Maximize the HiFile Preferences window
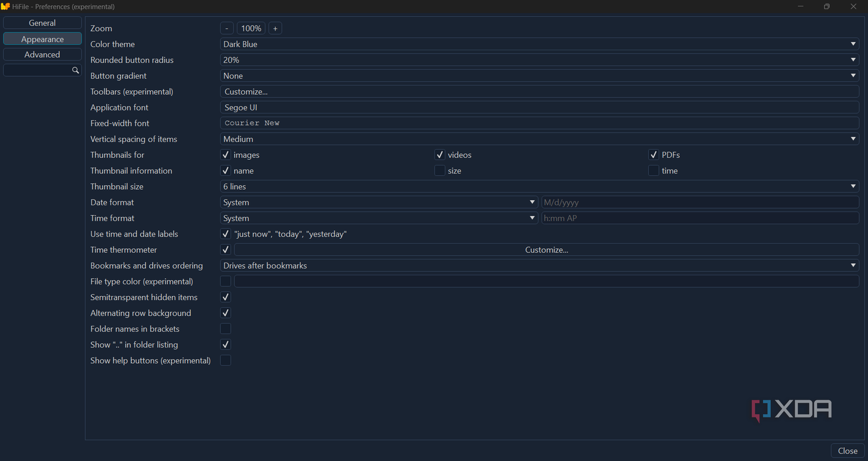 [827, 7]
